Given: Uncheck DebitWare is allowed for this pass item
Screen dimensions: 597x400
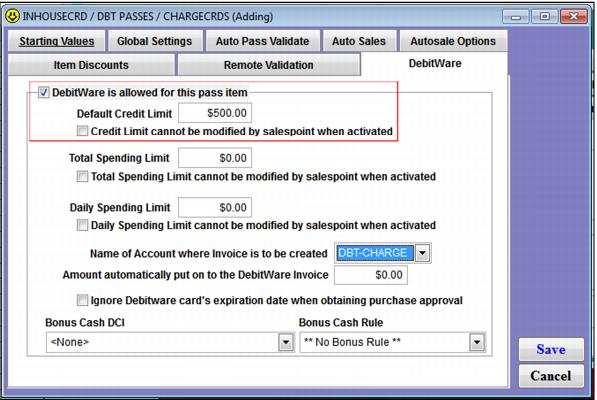Looking at the screenshot, I should click(43, 92).
